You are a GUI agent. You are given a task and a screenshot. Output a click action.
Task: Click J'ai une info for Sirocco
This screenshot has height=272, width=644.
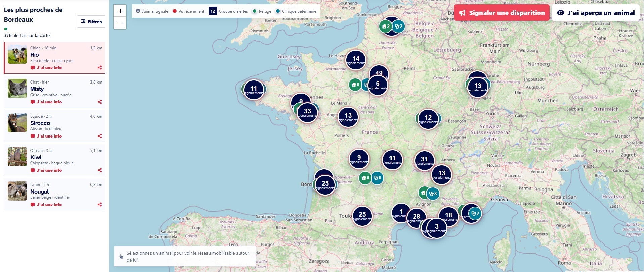tap(46, 136)
